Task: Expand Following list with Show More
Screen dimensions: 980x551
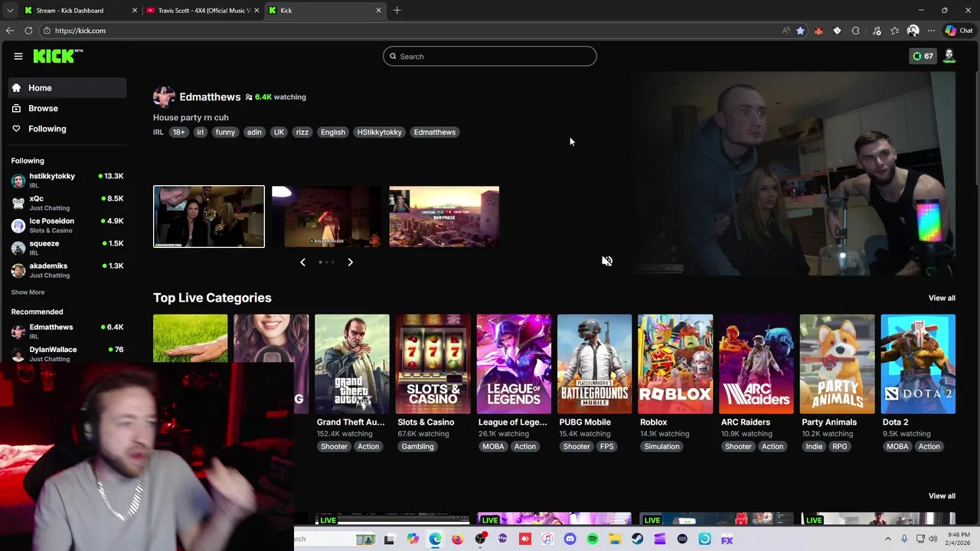Action: point(28,292)
